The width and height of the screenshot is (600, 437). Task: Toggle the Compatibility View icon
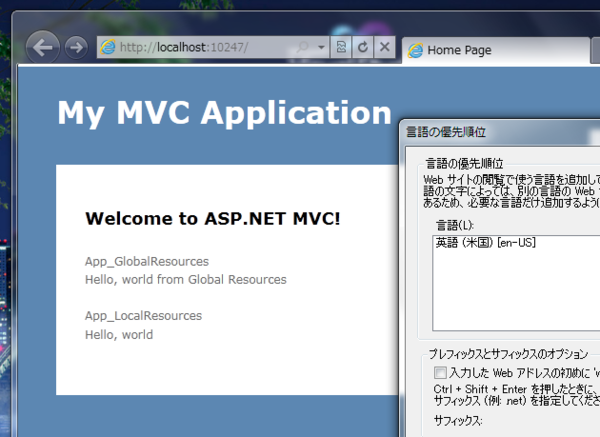(x=341, y=47)
